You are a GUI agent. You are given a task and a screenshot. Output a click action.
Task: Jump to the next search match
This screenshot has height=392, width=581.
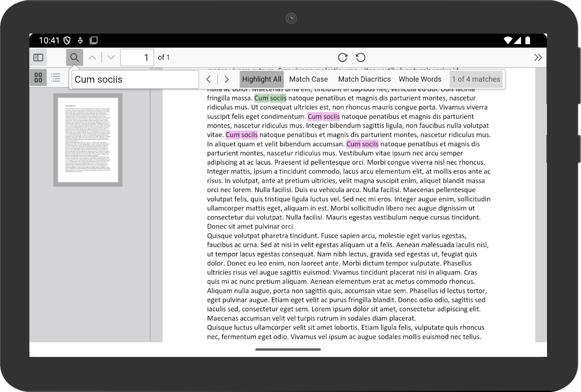coord(227,79)
